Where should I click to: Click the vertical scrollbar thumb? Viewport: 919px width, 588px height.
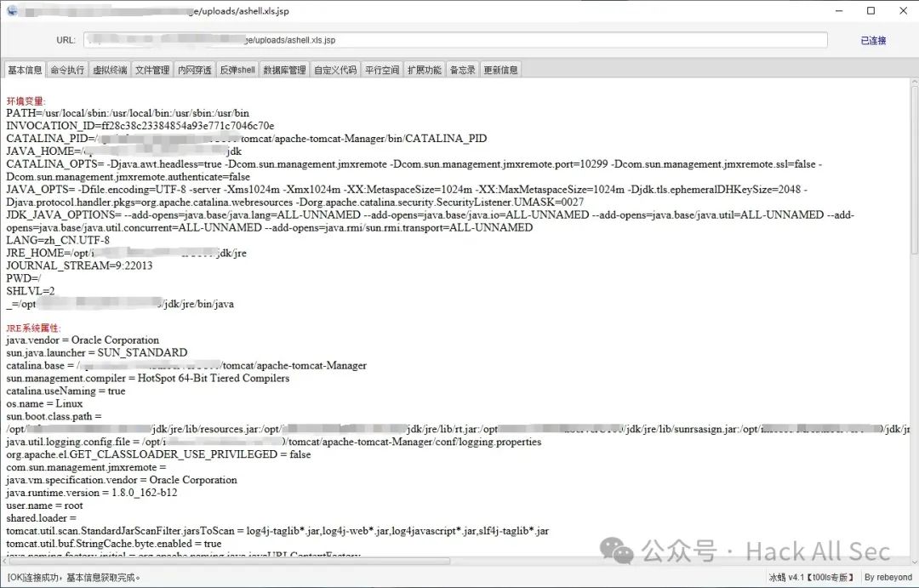(x=914, y=170)
